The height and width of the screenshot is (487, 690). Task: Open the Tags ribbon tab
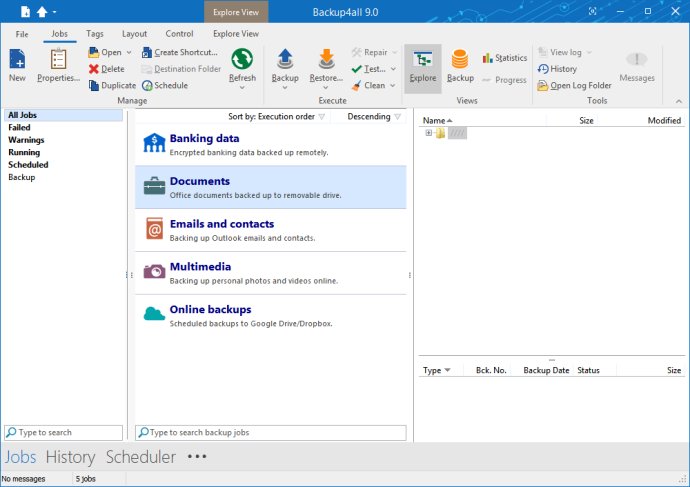[x=95, y=34]
